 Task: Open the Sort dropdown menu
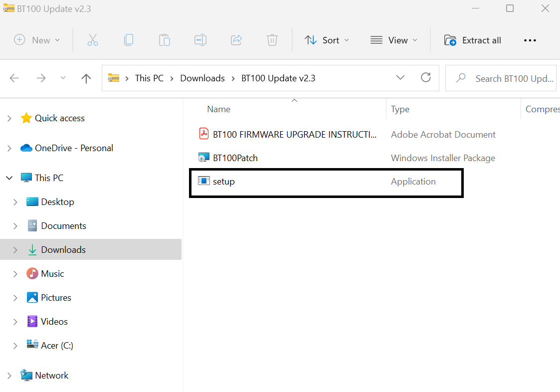click(x=327, y=40)
